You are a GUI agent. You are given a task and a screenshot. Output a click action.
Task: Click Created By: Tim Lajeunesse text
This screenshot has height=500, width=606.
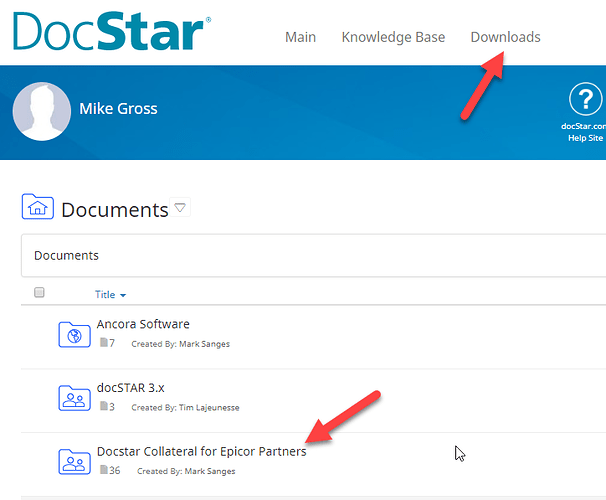(x=185, y=407)
